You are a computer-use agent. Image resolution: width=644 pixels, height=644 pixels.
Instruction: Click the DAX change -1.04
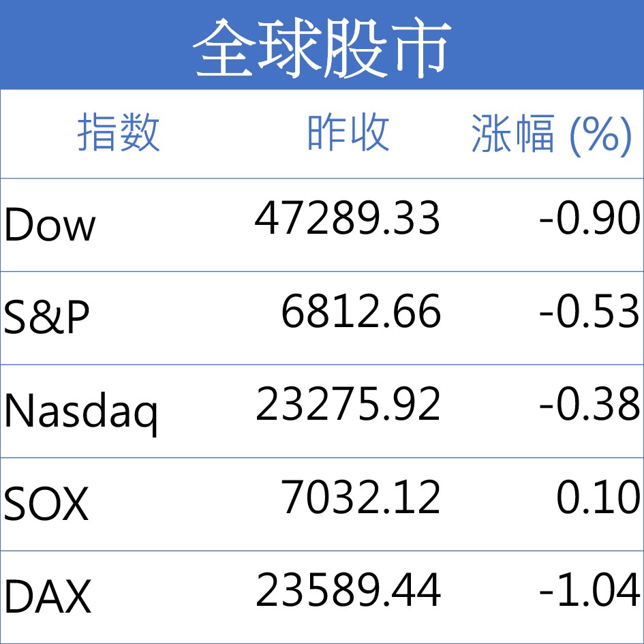(x=589, y=591)
